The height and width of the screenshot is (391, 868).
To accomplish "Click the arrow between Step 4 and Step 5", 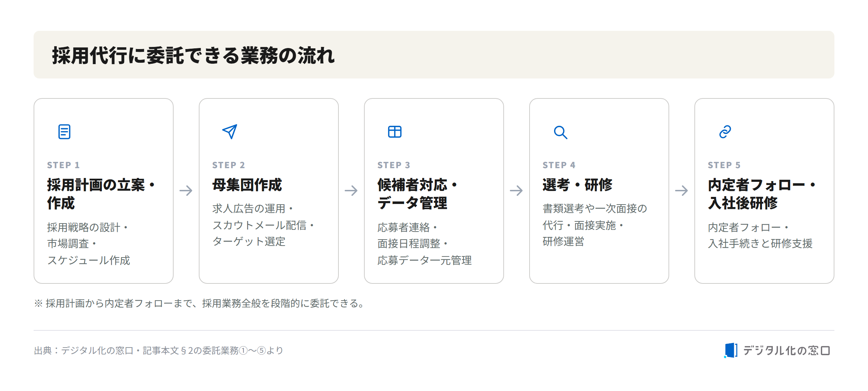I will pos(681,191).
